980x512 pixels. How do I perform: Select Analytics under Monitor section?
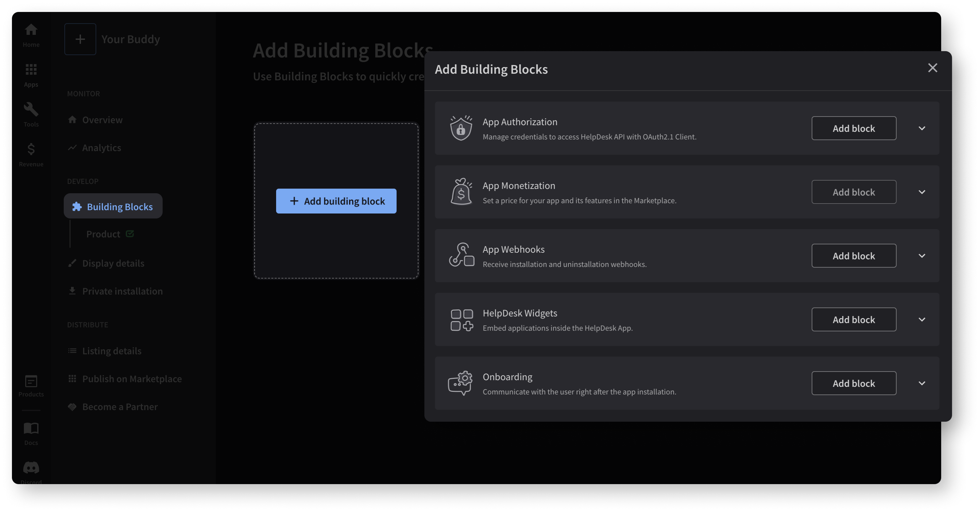click(101, 147)
